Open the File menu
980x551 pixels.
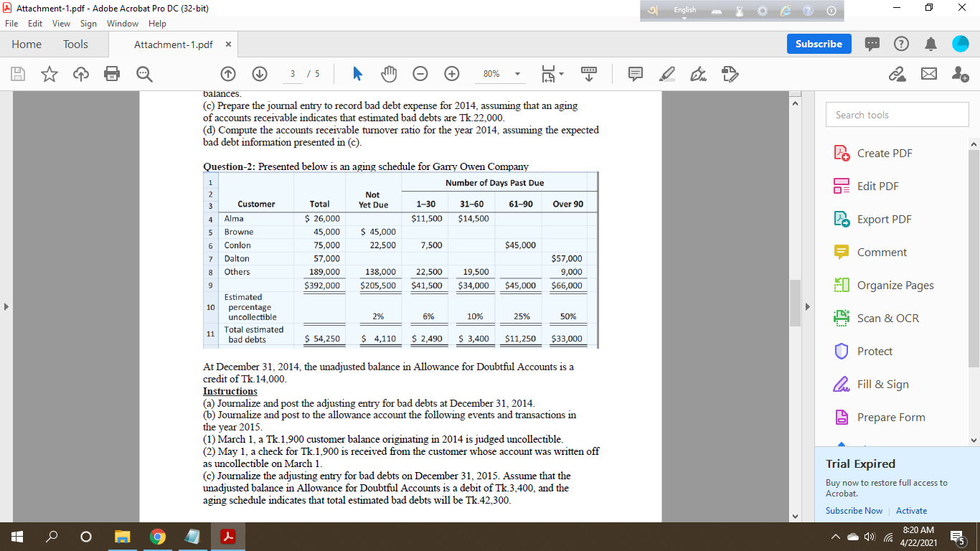pos(11,24)
